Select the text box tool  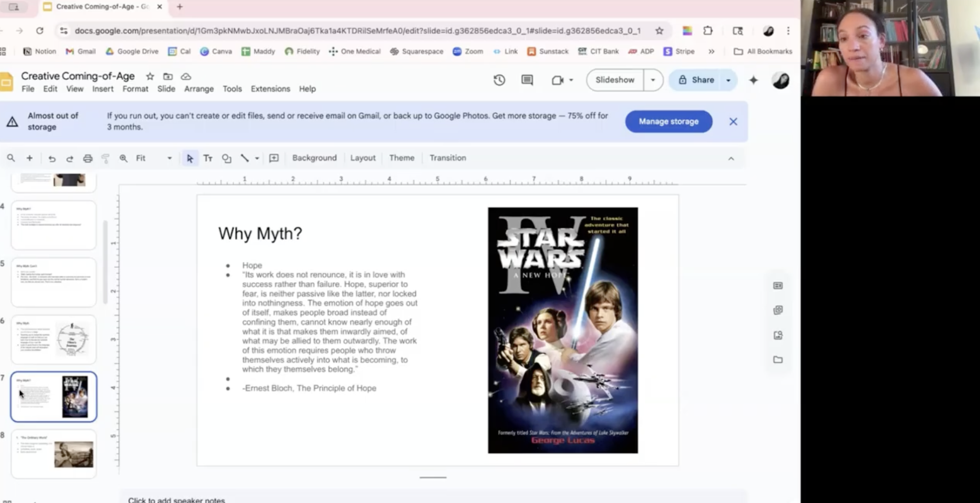208,158
